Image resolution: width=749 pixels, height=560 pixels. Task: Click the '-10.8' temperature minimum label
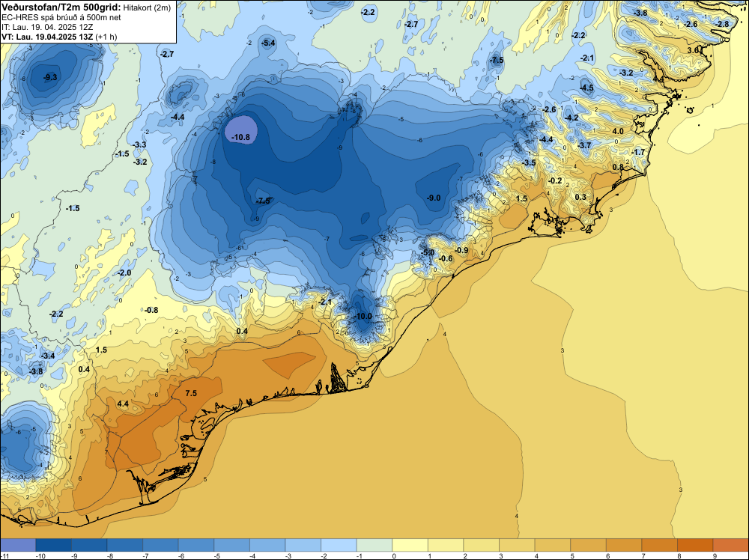(x=240, y=137)
